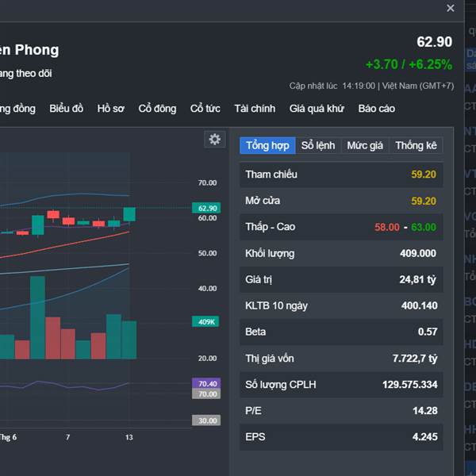Open chart settings gear icon
The width and height of the screenshot is (476, 476).
(215, 140)
